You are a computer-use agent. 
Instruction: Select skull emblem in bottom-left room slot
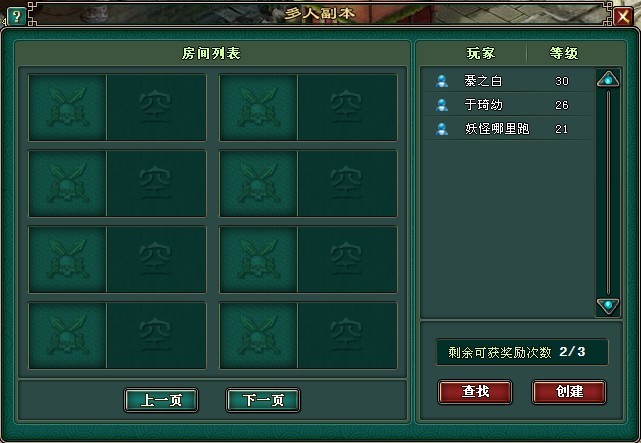[67, 336]
